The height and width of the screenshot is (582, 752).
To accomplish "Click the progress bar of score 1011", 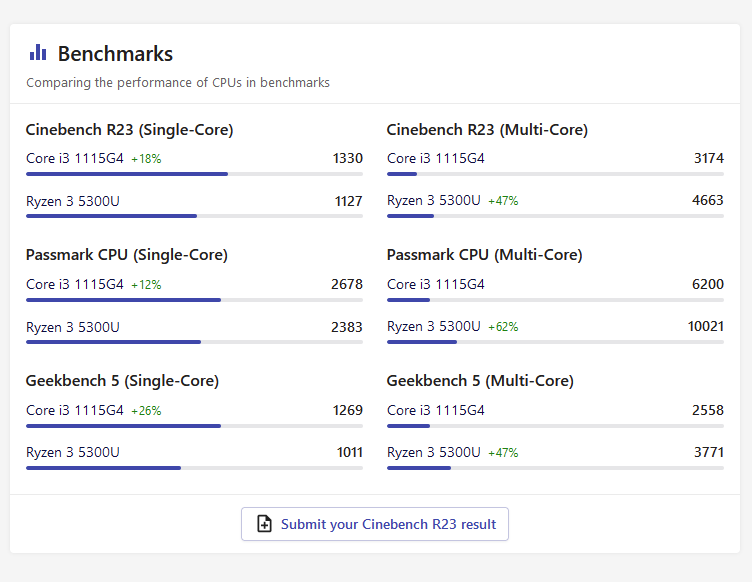I will [x=194, y=468].
